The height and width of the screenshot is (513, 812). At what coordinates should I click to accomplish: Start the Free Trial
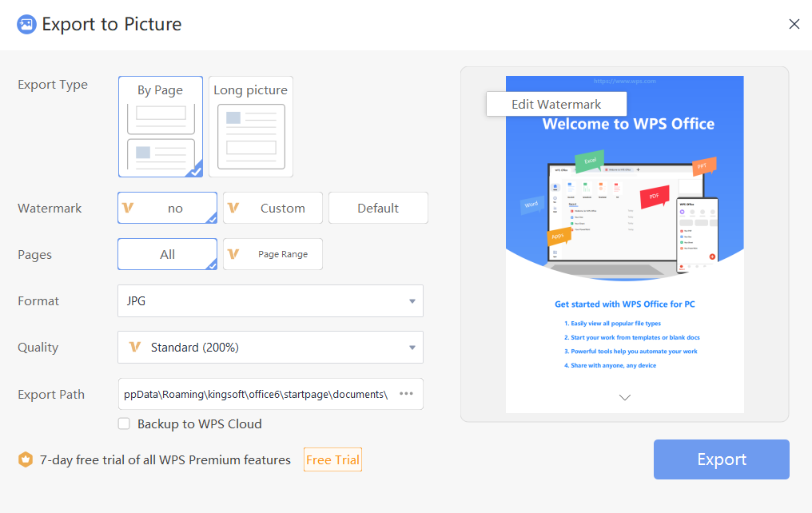(332, 459)
